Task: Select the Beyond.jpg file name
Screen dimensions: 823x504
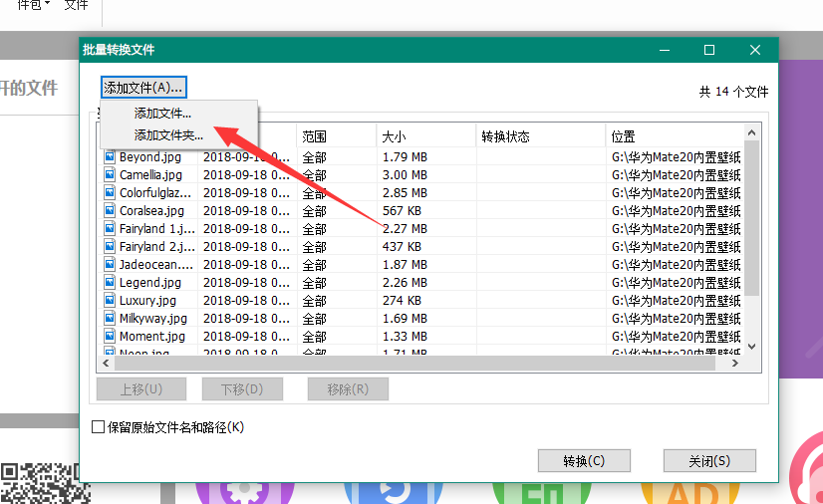Action: tap(150, 156)
